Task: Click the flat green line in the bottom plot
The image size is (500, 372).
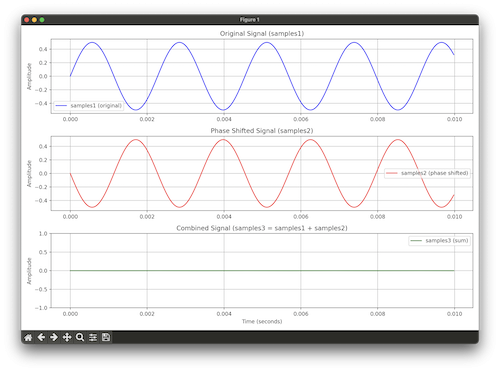Action: [x=262, y=271]
